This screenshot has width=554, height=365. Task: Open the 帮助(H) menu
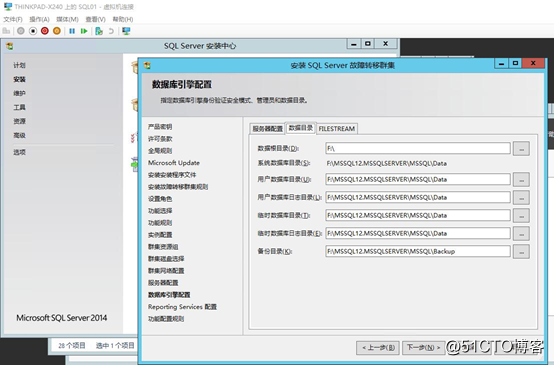(123, 19)
